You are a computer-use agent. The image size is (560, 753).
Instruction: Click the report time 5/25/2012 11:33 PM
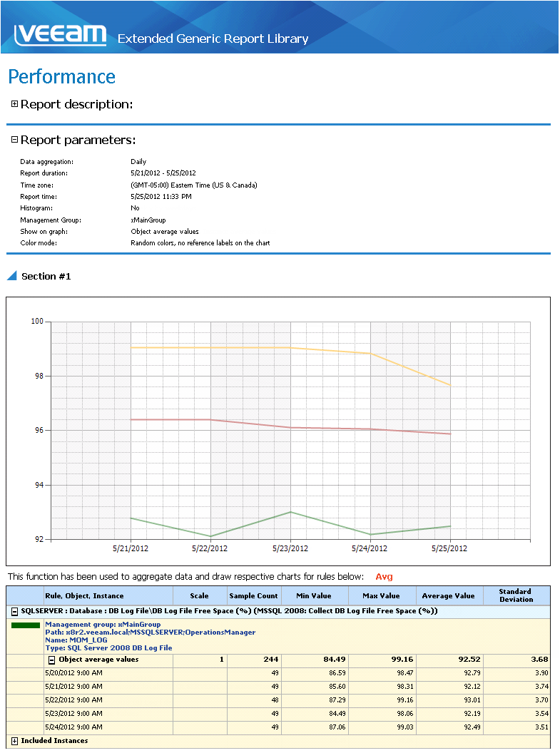tap(161, 196)
